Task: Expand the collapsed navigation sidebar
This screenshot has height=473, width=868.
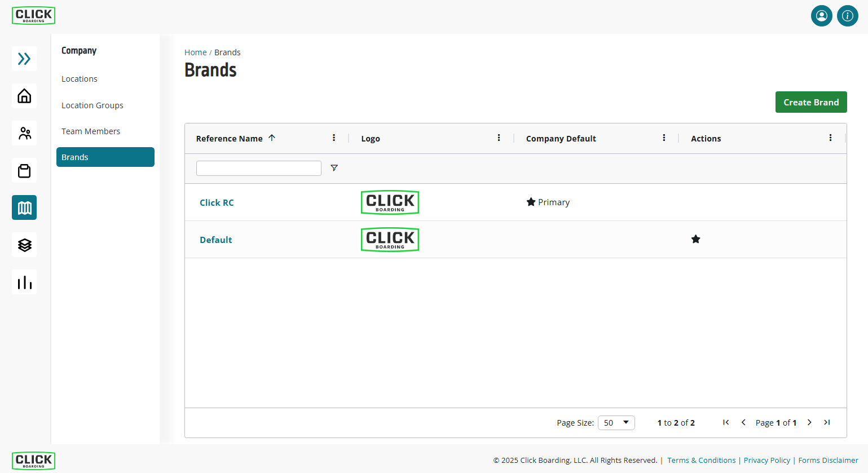Action: pos(24,59)
